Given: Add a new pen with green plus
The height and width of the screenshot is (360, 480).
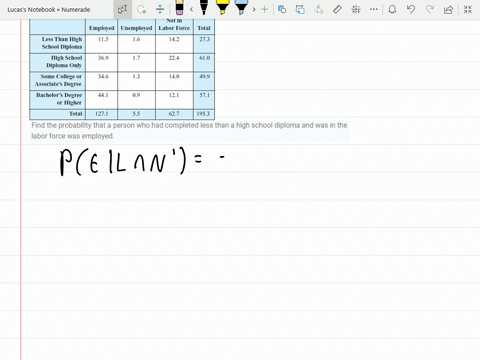Looking at the screenshot, I should point(264,9).
